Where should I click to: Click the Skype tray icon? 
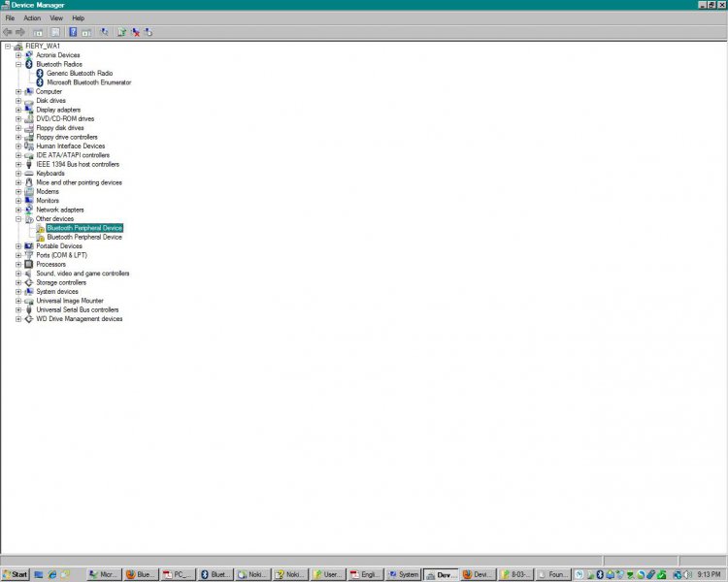click(x=641, y=574)
